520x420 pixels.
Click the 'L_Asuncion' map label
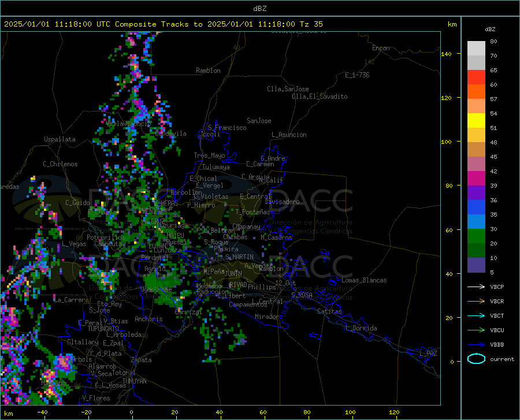tap(289, 135)
